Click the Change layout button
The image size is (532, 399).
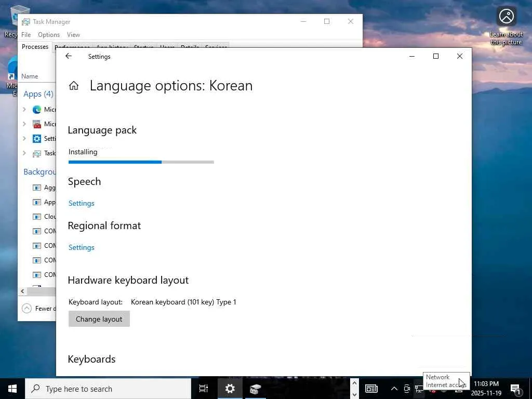99,319
